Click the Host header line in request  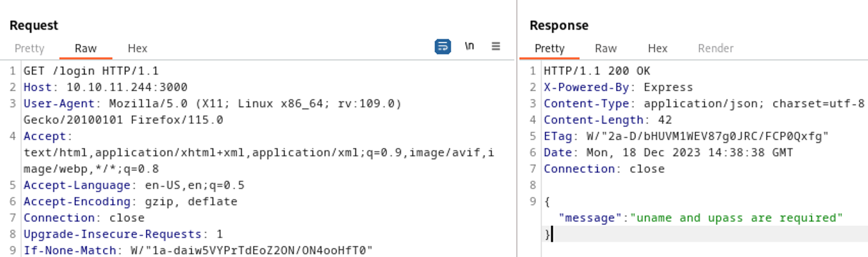pyautogui.click(x=105, y=87)
